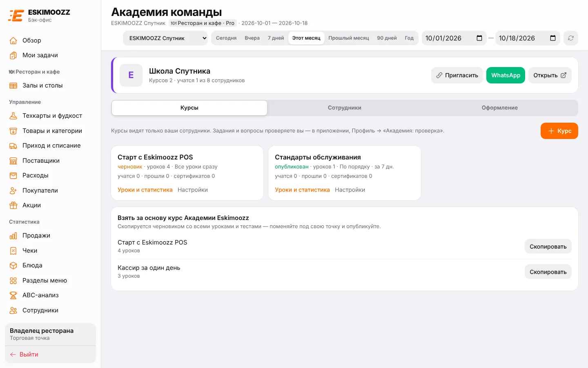Select the Год period filter
Viewport: 588px width, 368px height.
(409, 38)
